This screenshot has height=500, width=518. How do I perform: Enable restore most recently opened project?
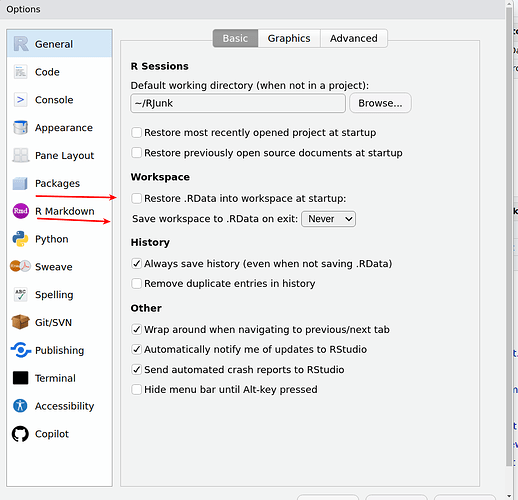(136, 132)
